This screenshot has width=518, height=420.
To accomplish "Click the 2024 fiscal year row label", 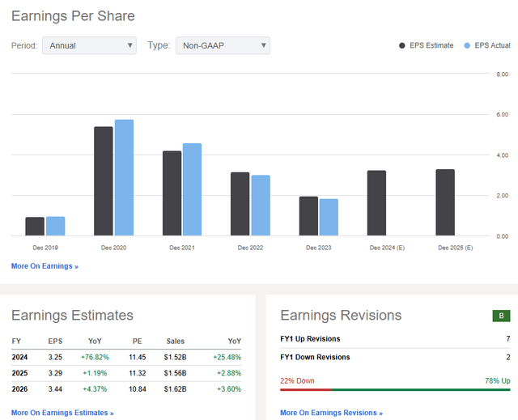I will (x=19, y=357).
